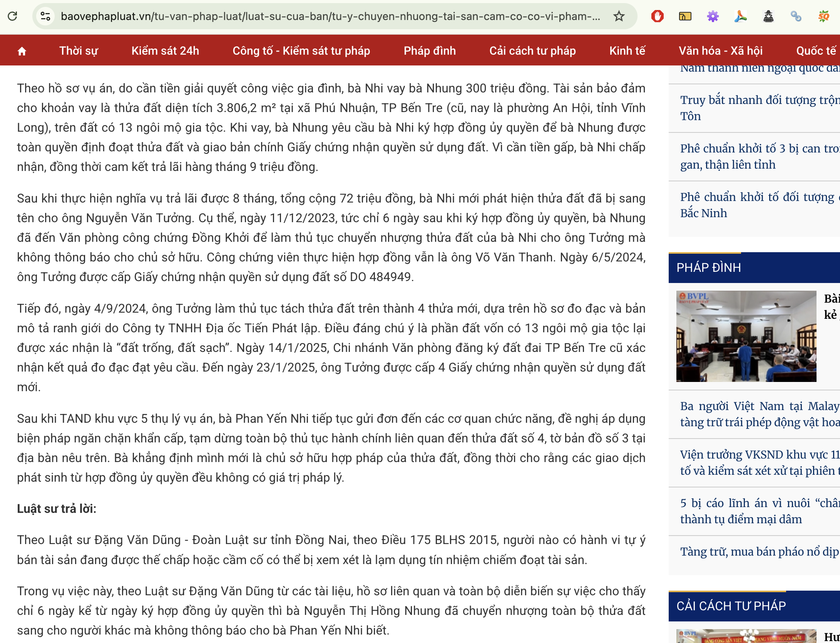The width and height of the screenshot is (840, 643).
Task: Open the purple gear extension icon
Action: (713, 16)
